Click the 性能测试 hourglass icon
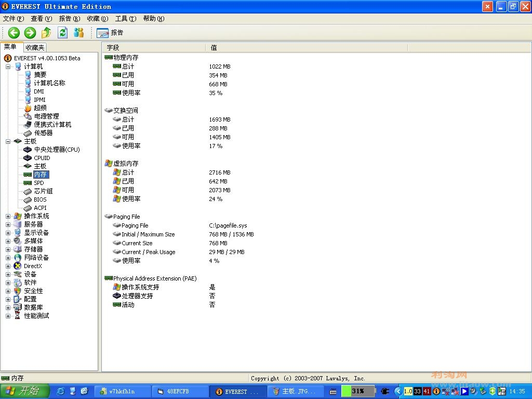 tap(18, 316)
